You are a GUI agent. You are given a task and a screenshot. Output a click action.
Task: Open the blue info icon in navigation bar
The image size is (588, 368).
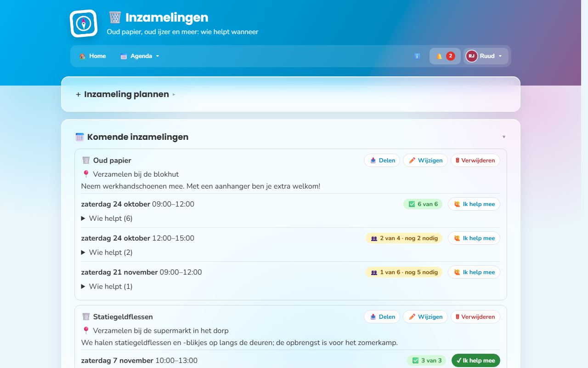[417, 56]
